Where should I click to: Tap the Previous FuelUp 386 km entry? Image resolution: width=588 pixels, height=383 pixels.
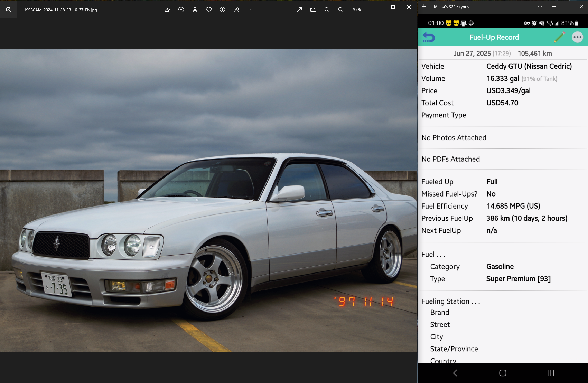pos(527,218)
